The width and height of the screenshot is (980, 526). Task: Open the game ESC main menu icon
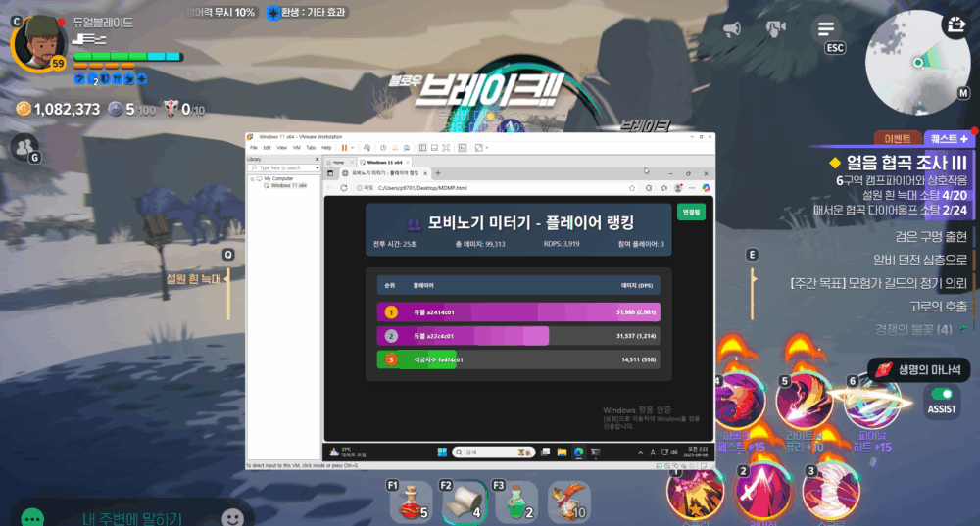pyautogui.click(x=826, y=29)
